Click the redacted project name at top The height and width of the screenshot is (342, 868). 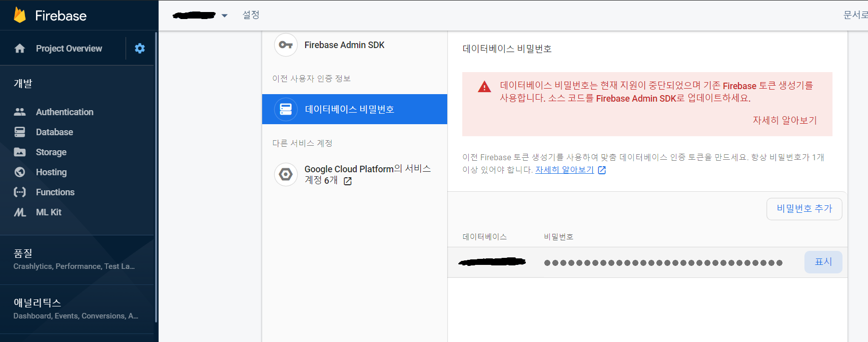coord(194,16)
